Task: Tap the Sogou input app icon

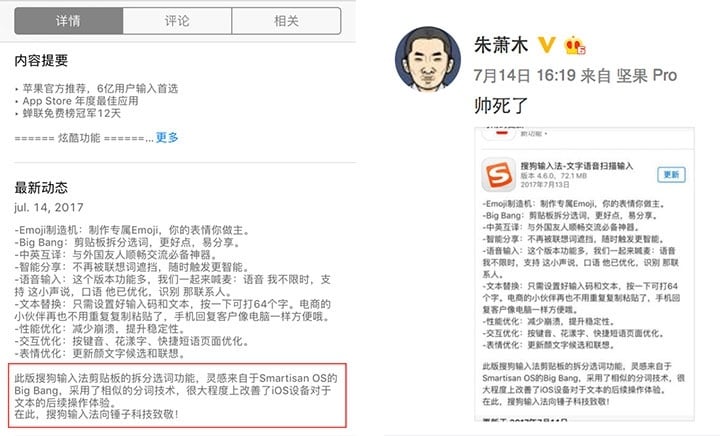Action: pos(498,174)
